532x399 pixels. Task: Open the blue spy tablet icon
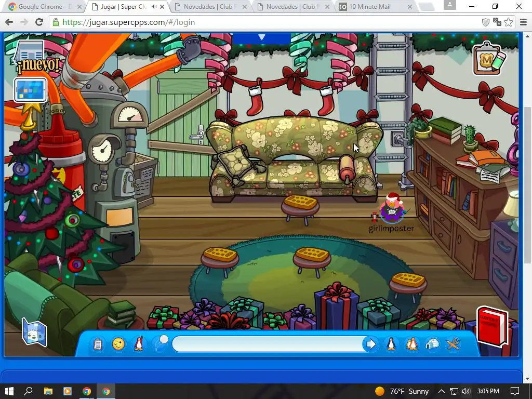(30, 90)
